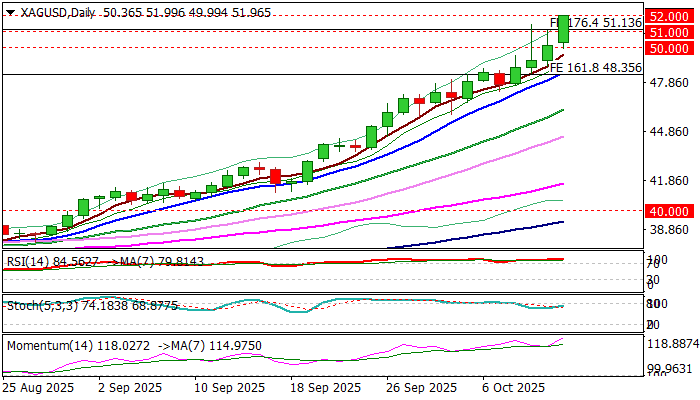Screen dimensions: 700x400
Task: Click the FE 161.8 48.356 Fibonacci label
Action: [x=595, y=67]
